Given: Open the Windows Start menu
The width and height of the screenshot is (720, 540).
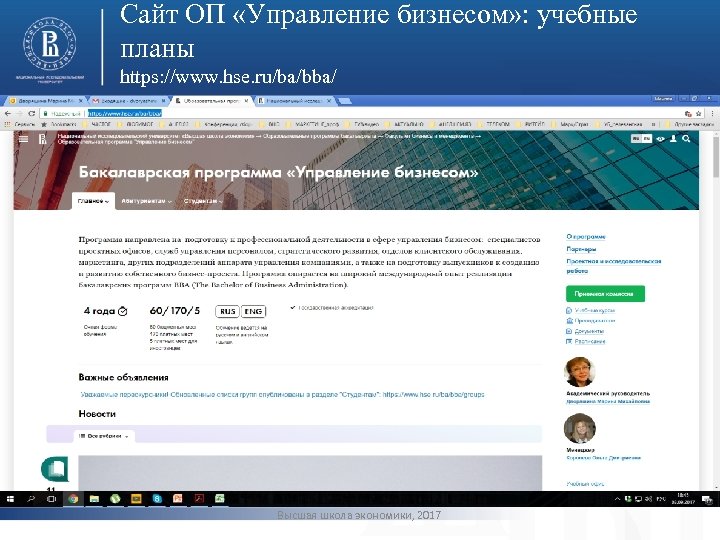Looking at the screenshot, I should (x=10, y=499).
